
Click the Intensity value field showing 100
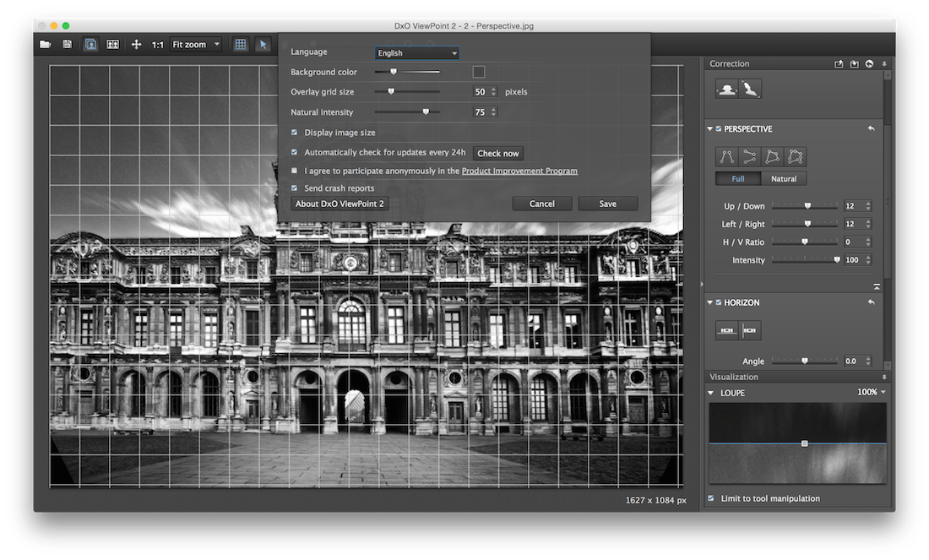[853, 260]
